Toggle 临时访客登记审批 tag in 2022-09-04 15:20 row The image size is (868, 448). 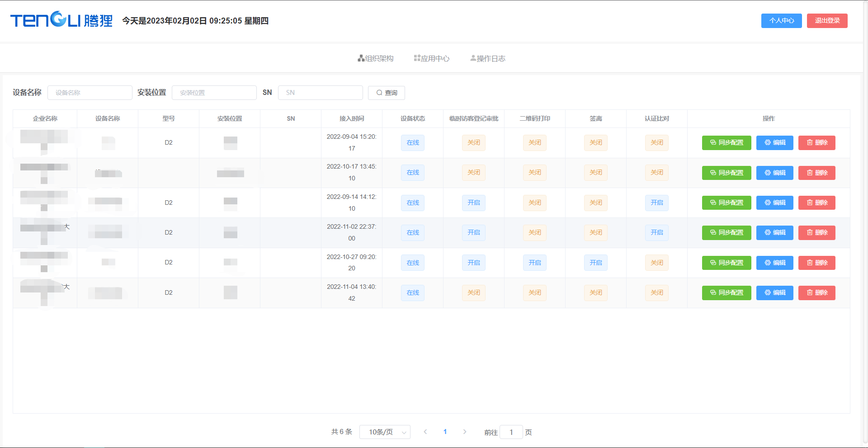(474, 142)
